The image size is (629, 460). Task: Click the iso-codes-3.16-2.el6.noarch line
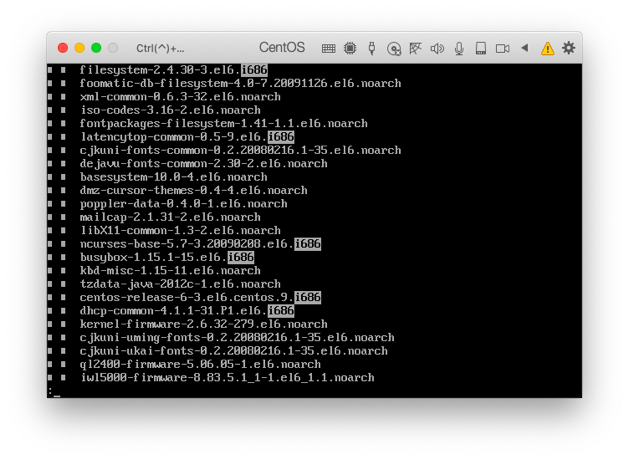[170, 110]
